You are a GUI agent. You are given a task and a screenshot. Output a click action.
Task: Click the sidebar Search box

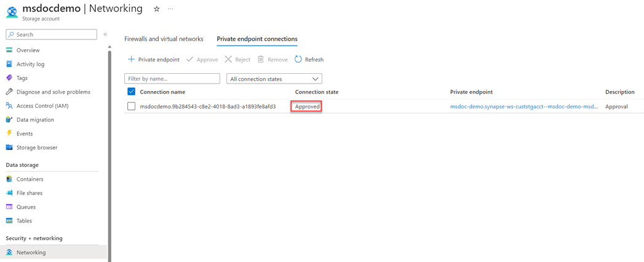(51, 34)
